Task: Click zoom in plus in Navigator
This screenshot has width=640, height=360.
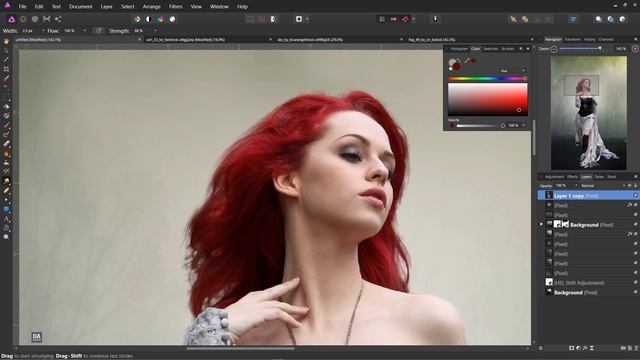Action: point(635,49)
